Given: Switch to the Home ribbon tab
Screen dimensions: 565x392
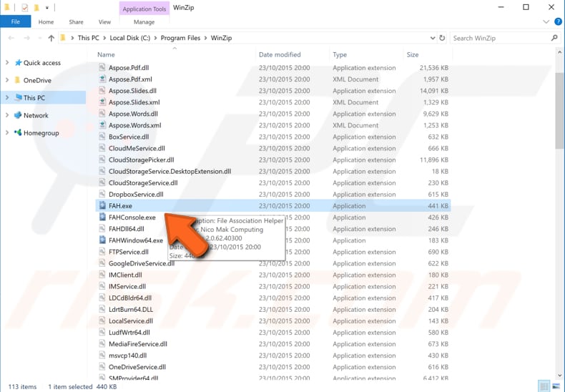Looking at the screenshot, I should (46, 22).
